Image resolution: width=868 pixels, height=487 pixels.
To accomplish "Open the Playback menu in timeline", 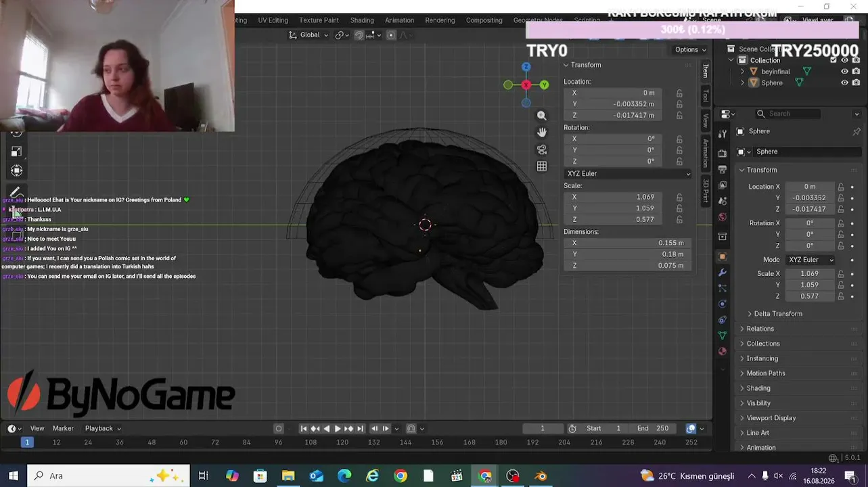I will (103, 428).
